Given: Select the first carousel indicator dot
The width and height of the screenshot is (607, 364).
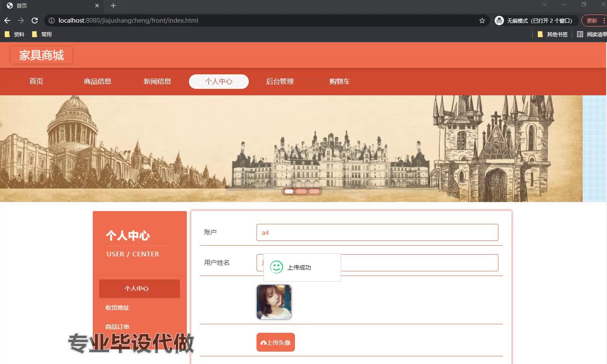Looking at the screenshot, I should (x=288, y=191).
